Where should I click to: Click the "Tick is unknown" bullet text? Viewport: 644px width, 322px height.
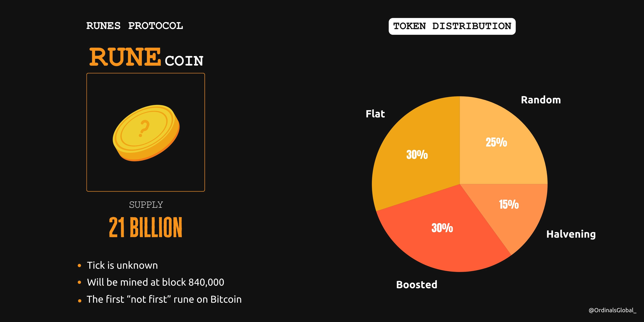[122, 265]
